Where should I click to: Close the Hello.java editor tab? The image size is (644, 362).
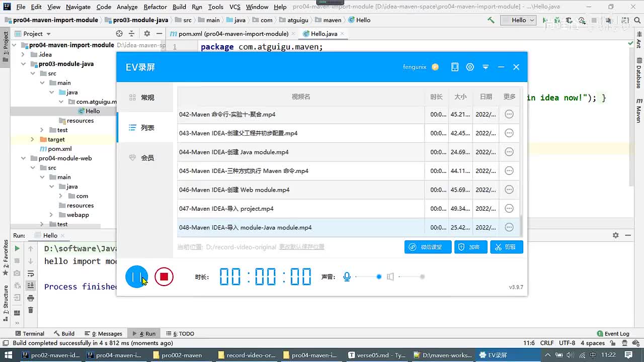tap(342, 34)
